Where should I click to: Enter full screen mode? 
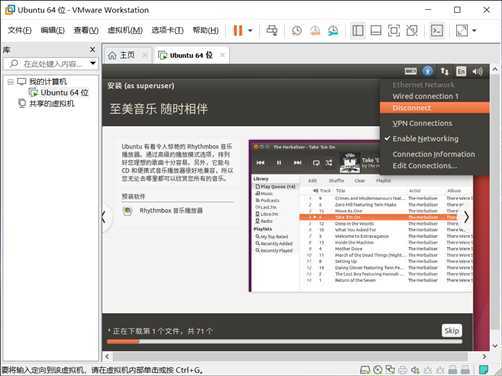click(394, 31)
